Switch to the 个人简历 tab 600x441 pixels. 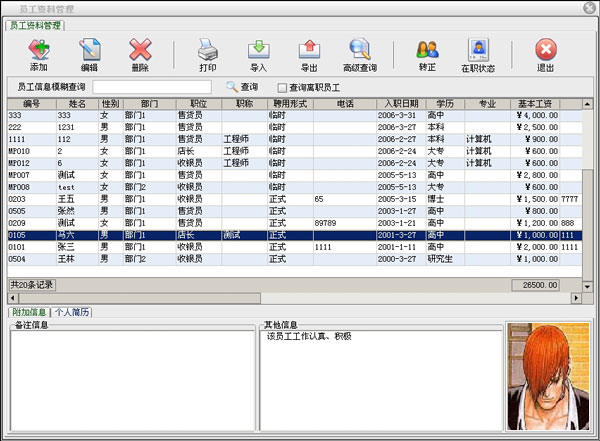(x=72, y=312)
